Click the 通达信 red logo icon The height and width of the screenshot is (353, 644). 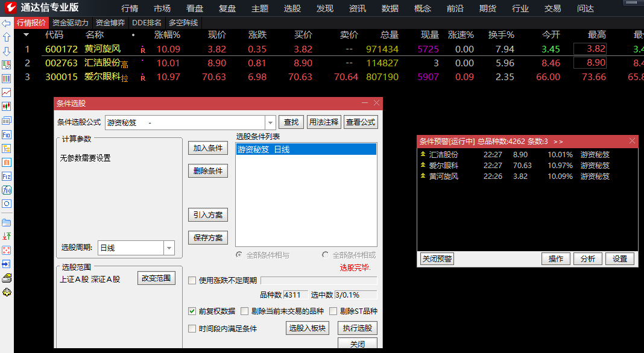tap(10, 7)
